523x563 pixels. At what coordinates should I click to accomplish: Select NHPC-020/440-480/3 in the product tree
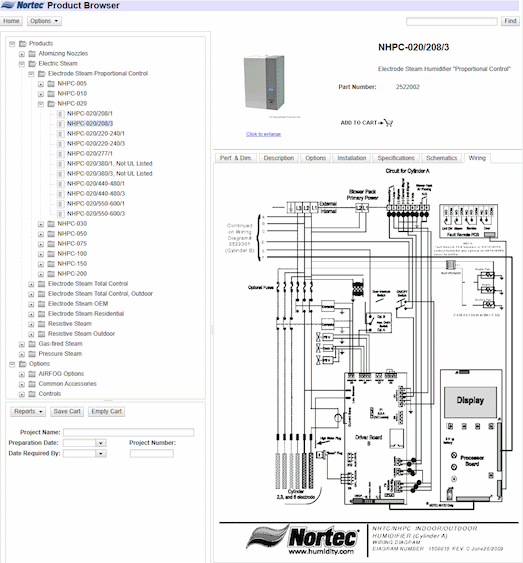96,194
